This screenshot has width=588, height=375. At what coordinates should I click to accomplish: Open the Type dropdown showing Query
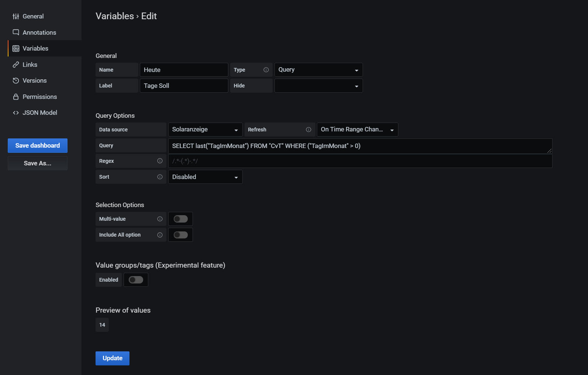pos(318,70)
